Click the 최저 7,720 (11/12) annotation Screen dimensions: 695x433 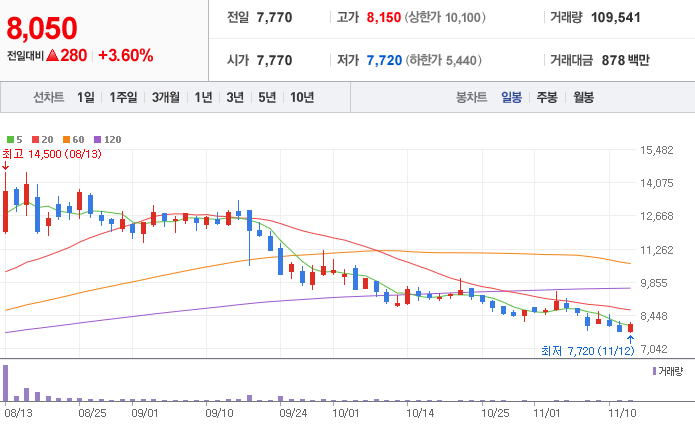588,351
